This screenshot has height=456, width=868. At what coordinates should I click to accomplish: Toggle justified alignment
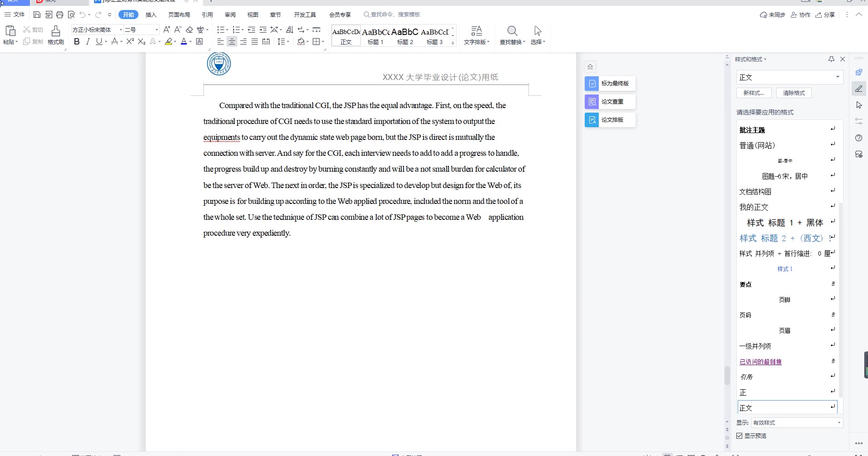(255, 41)
